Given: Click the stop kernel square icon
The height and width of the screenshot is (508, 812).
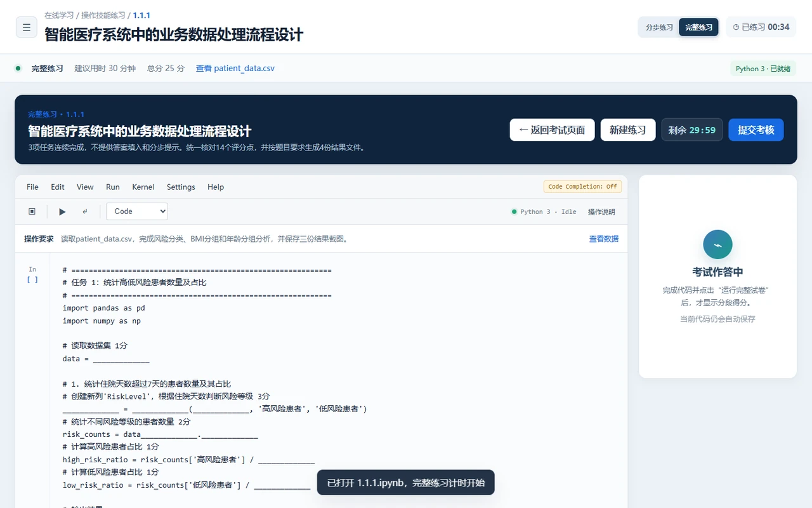Looking at the screenshot, I should pyautogui.click(x=32, y=211).
